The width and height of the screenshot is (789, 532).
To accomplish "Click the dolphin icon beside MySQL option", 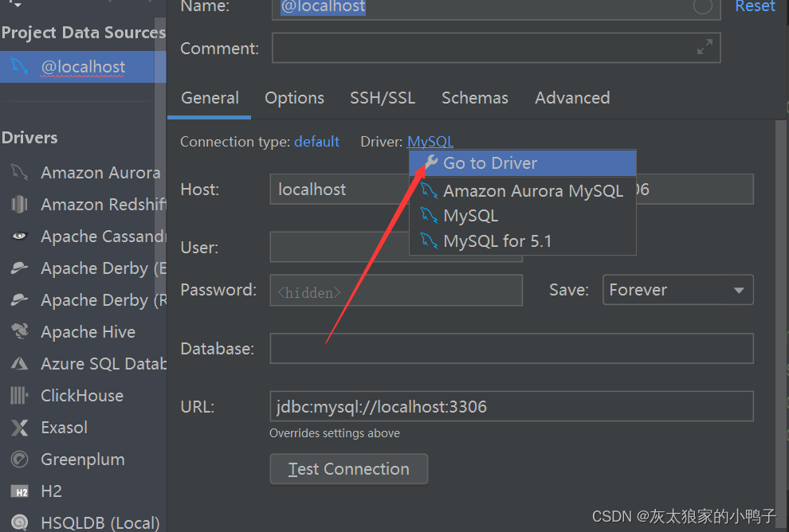I will (429, 215).
